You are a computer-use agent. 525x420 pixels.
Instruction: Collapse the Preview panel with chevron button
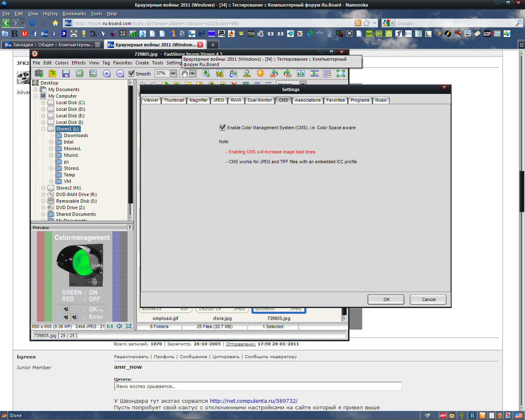pos(130,227)
